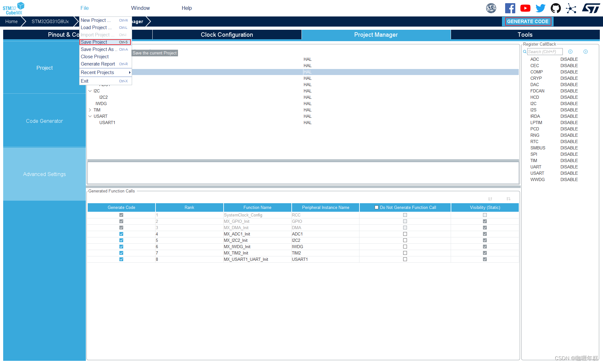This screenshot has width=603, height=364.
Task: Expand the TIM tree node
Action: [90, 110]
